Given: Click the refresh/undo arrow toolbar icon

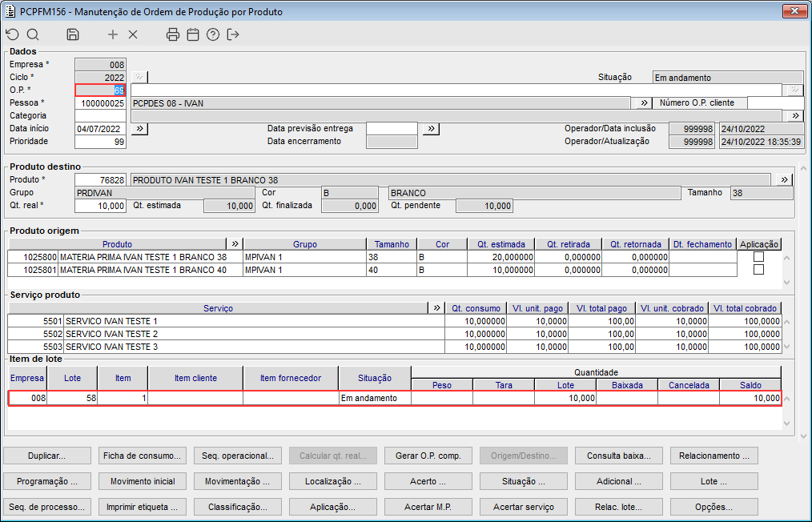Looking at the screenshot, I should pyautogui.click(x=12, y=34).
